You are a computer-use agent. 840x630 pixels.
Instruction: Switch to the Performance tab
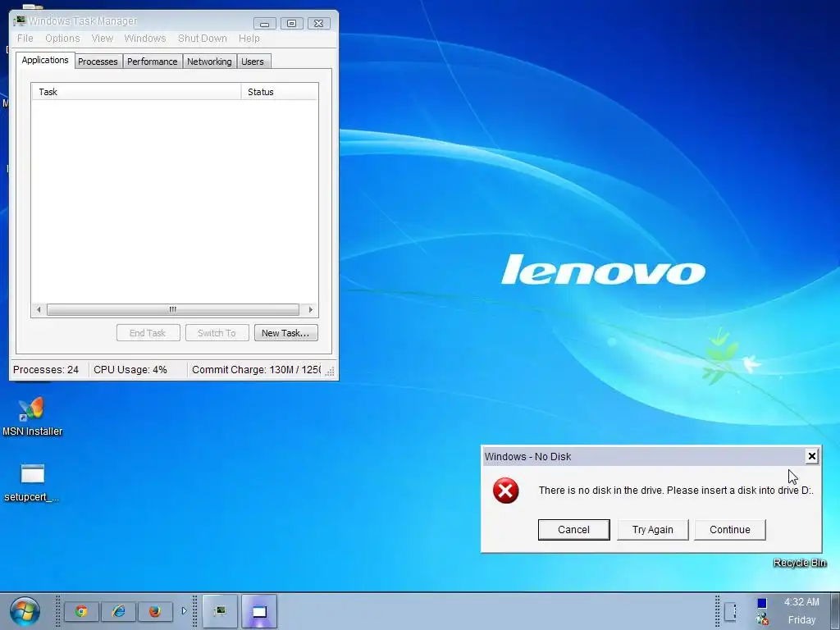click(x=152, y=62)
